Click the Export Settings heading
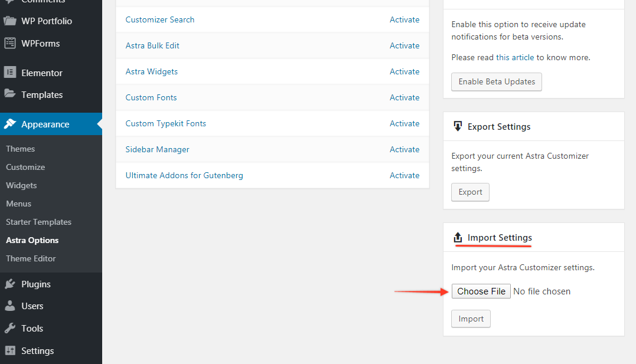This screenshot has width=636, height=364. (499, 126)
